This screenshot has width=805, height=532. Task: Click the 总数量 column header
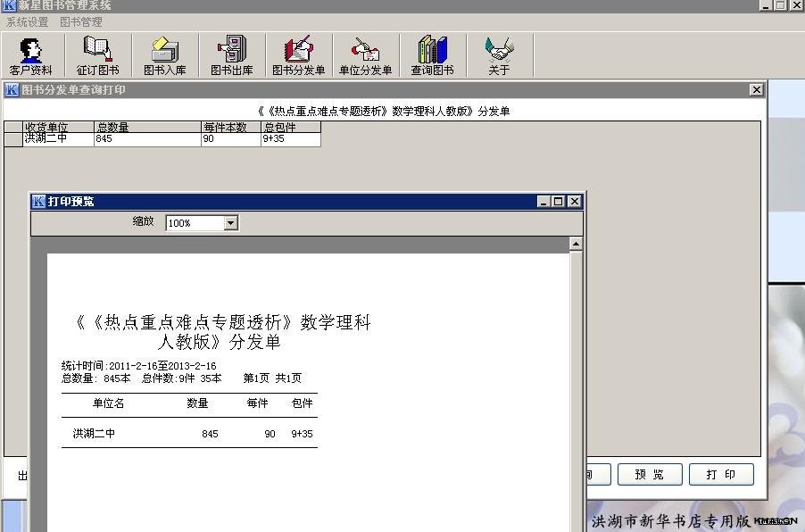tap(147, 128)
